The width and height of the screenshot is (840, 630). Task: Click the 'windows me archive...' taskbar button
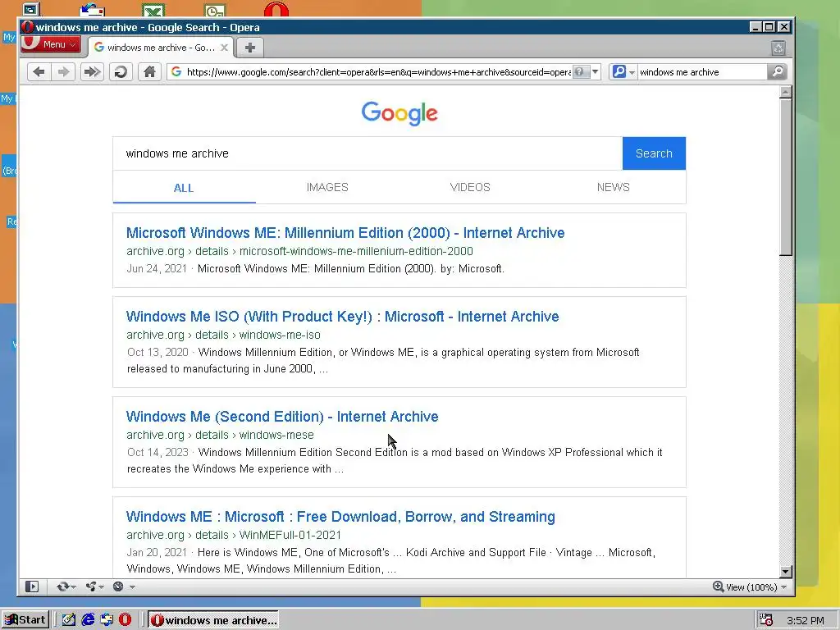(x=213, y=620)
